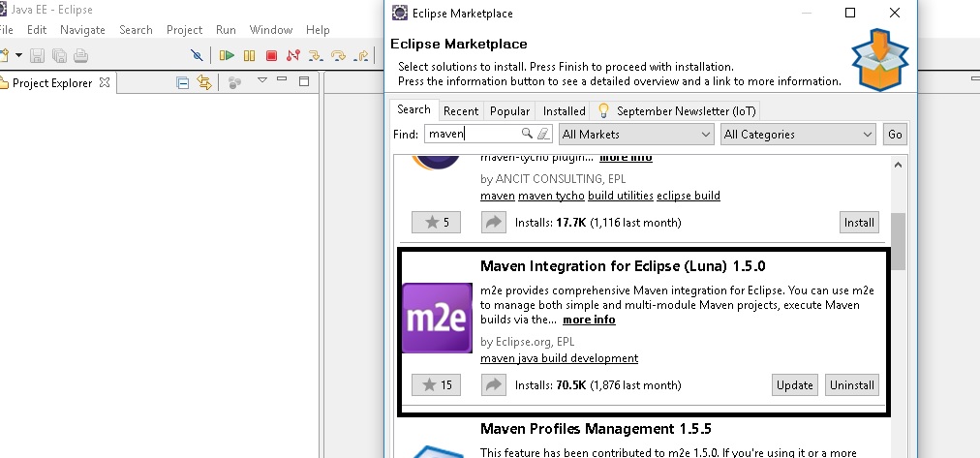Click the working sets icon in Project Explorer

(235, 82)
